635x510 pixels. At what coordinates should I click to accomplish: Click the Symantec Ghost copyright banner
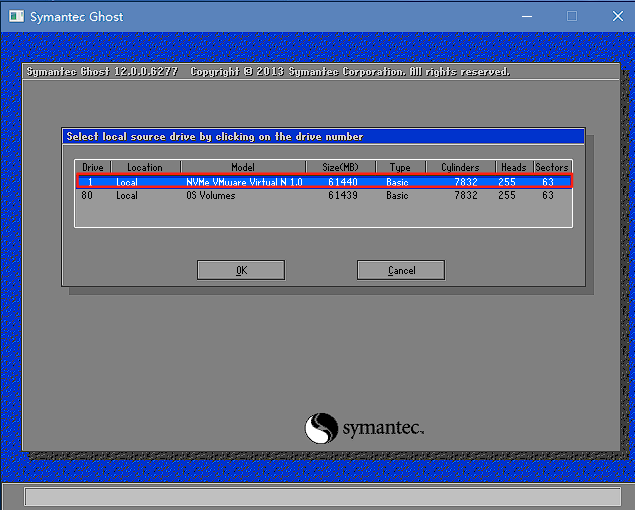268,72
